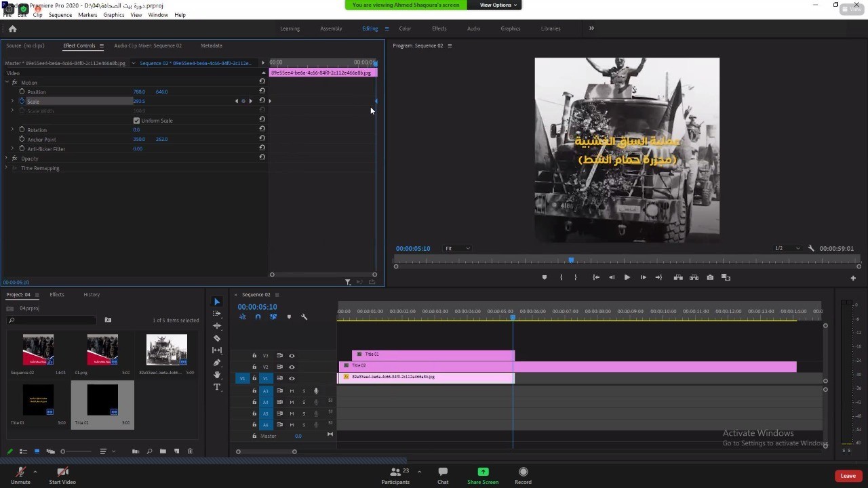
Task: Open the Program Monitor settings wrench
Action: [x=811, y=249]
